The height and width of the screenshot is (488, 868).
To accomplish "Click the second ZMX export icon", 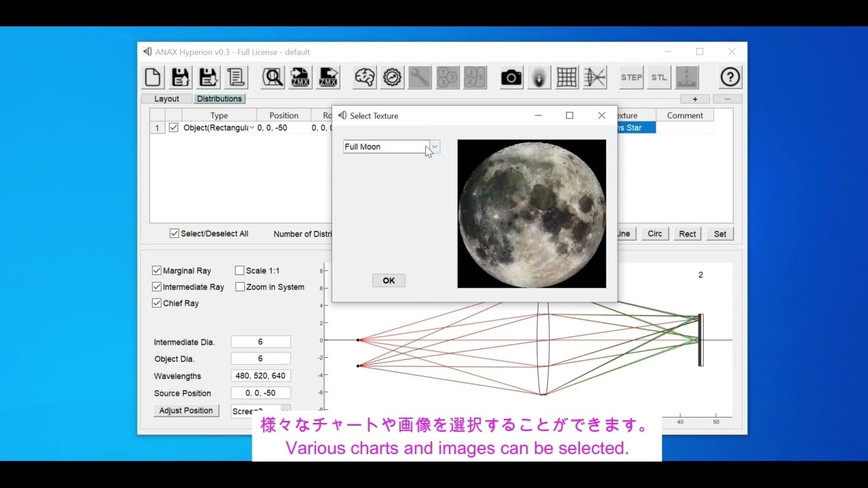I will pos(328,77).
